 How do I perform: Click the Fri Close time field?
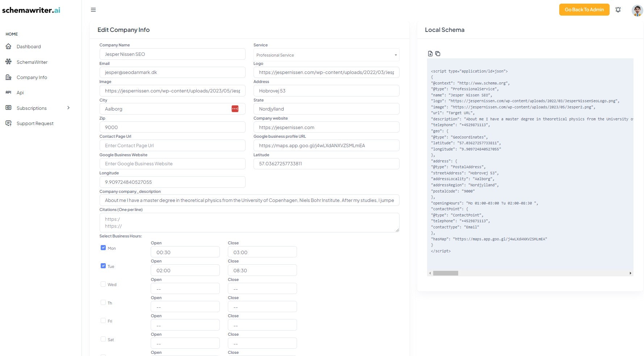(262, 325)
